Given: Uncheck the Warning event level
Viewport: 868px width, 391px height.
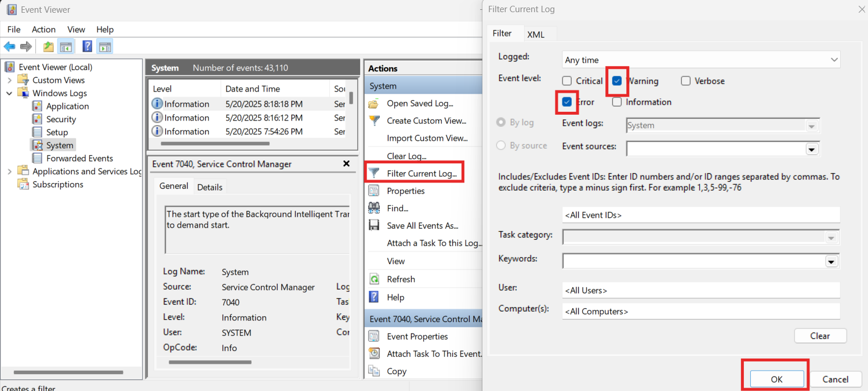Looking at the screenshot, I should (617, 81).
